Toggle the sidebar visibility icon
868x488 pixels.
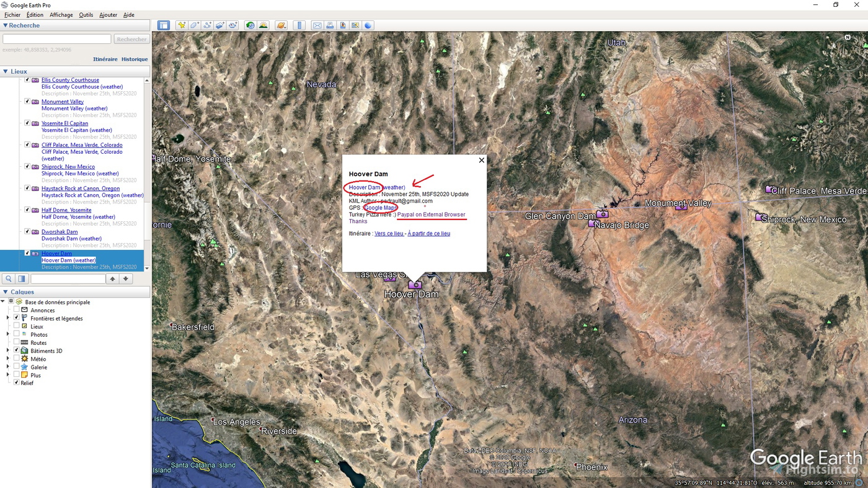pyautogui.click(x=164, y=25)
